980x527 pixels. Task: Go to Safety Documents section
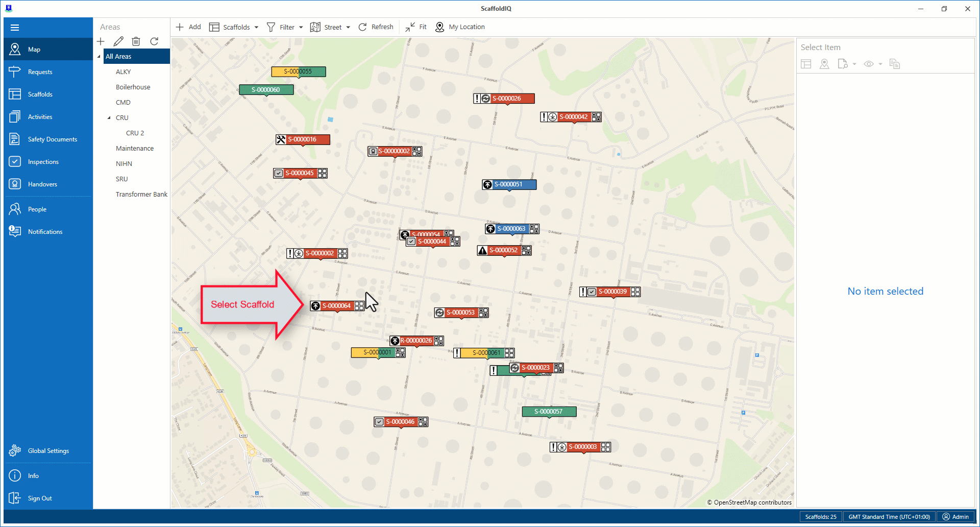tap(52, 139)
